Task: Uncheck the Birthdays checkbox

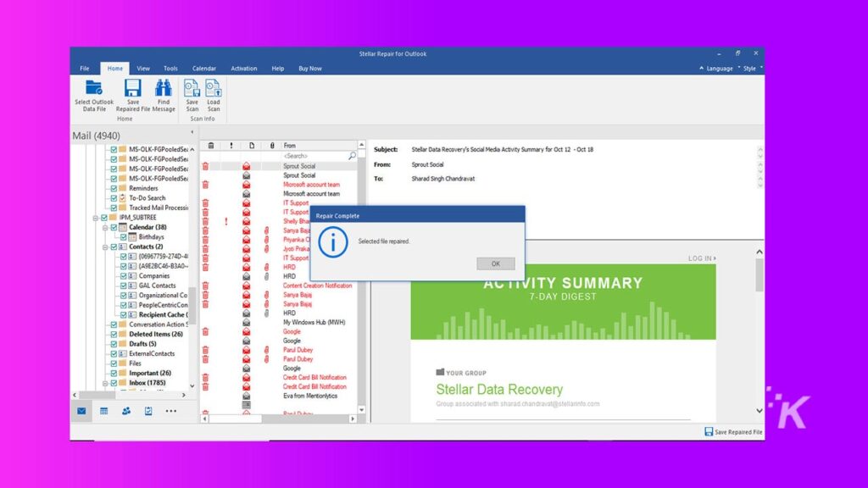Action: [x=124, y=237]
